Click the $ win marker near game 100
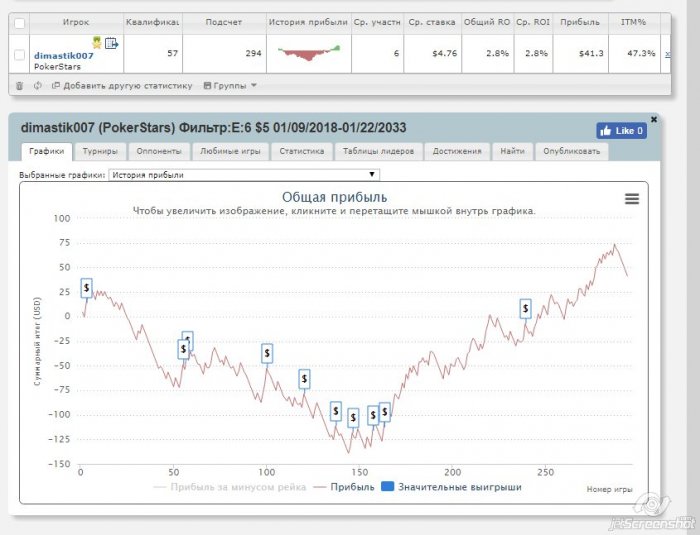The height and width of the screenshot is (535, 700). click(x=267, y=353)
